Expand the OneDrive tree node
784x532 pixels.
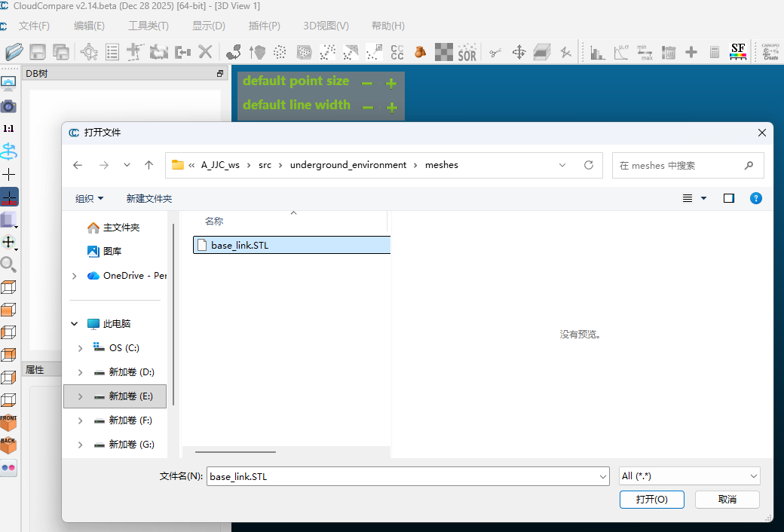(x=75, y=276)
